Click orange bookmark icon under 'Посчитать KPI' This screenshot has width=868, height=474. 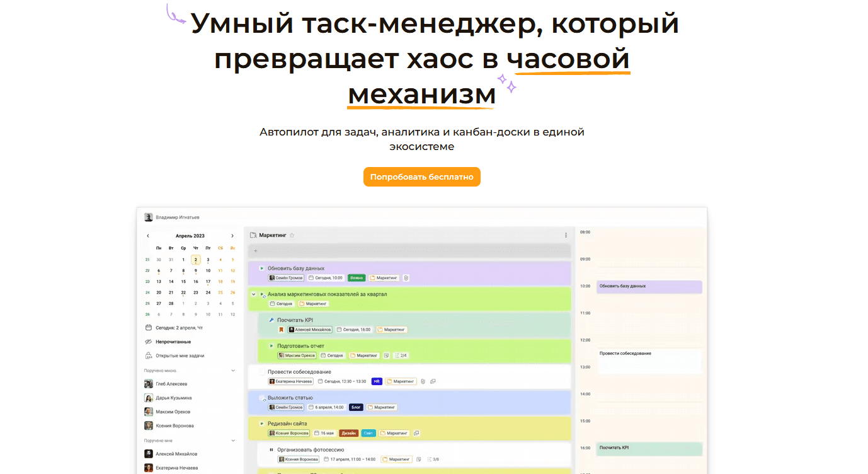[282, 329]
